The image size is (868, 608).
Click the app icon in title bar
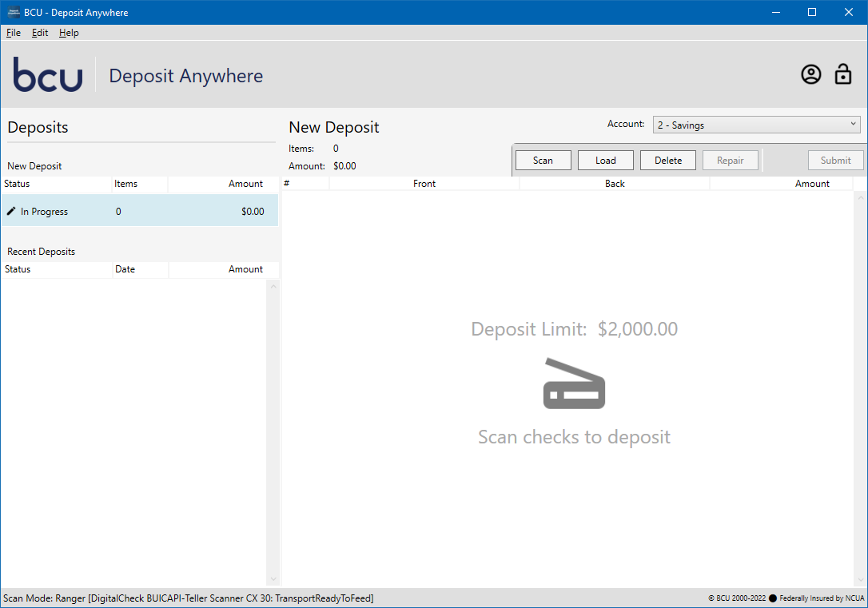(x=14, y=12)
